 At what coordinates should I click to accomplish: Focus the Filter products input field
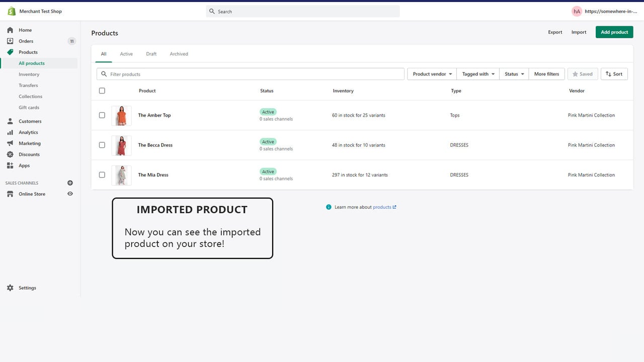pyautogui.click(x=251, y=74)
